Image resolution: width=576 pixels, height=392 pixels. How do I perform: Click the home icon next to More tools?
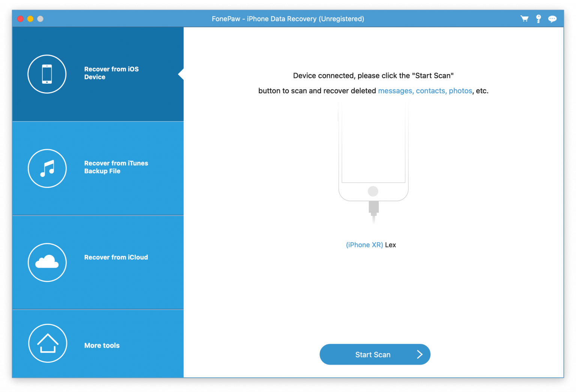47,343
